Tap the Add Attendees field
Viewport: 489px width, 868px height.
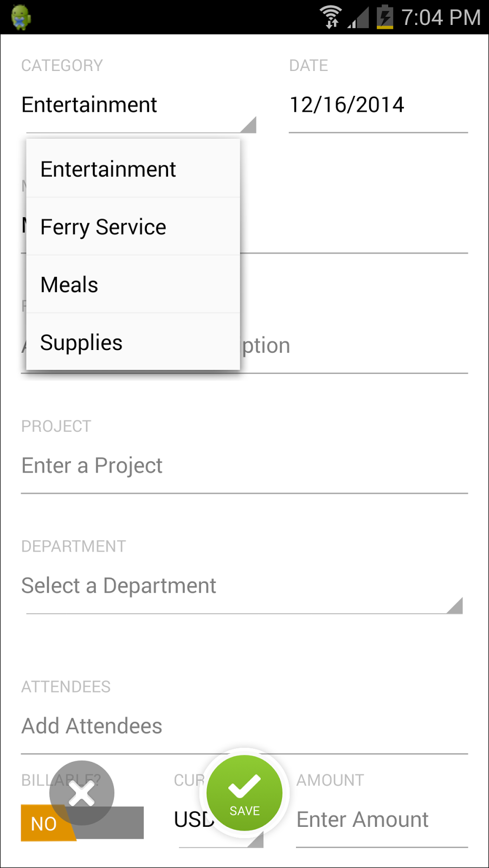pos(244,726)
